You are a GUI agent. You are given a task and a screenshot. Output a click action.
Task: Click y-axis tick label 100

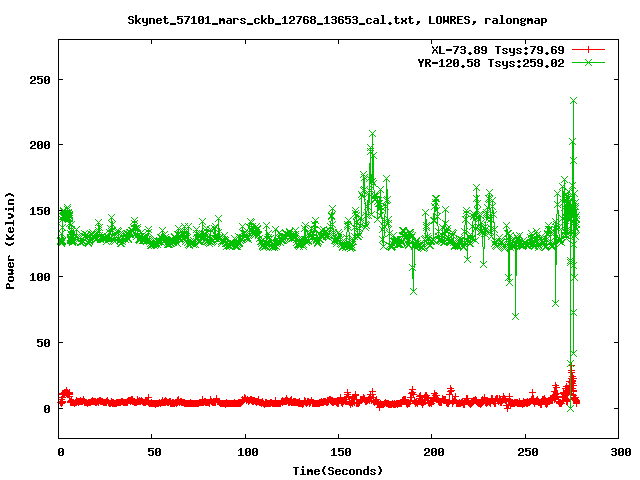(x=40, y=277)
